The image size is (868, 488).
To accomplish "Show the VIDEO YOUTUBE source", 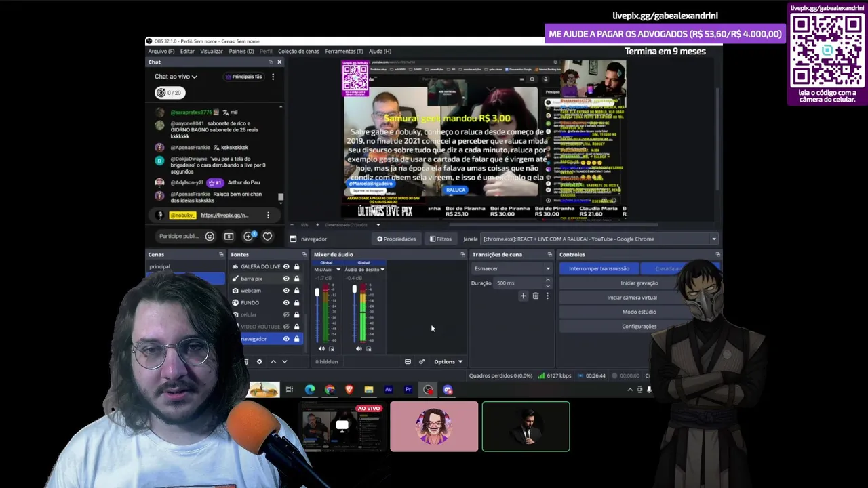I will (x=286, y=326).
